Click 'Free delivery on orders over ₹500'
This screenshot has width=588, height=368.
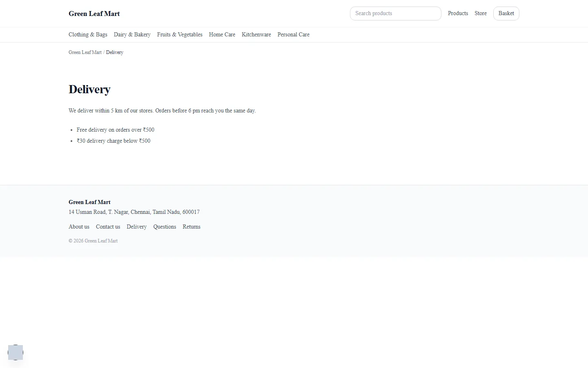116,130
